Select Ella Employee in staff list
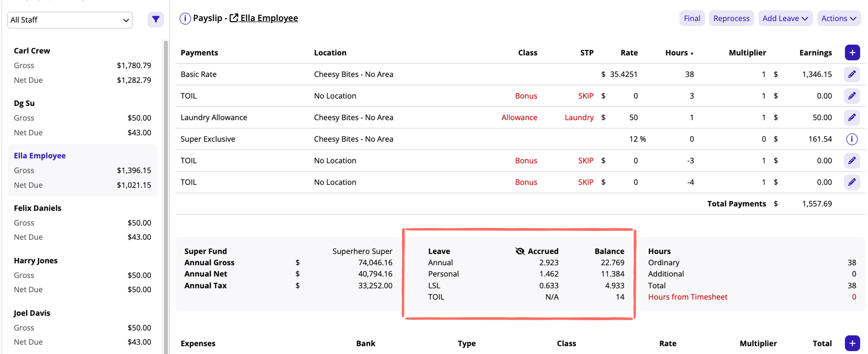The height and width of the screenshot is (354, 868). click(x=40, y=155)
